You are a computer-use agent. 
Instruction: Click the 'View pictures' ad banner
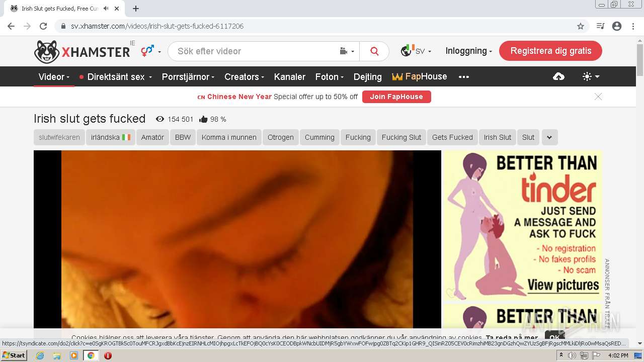tap(522, 225)
